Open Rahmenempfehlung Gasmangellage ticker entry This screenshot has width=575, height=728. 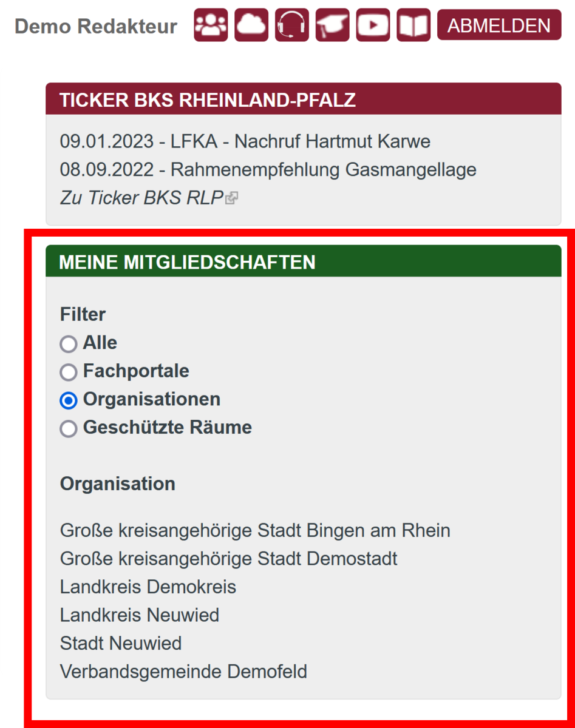click(x=268, y=170)
